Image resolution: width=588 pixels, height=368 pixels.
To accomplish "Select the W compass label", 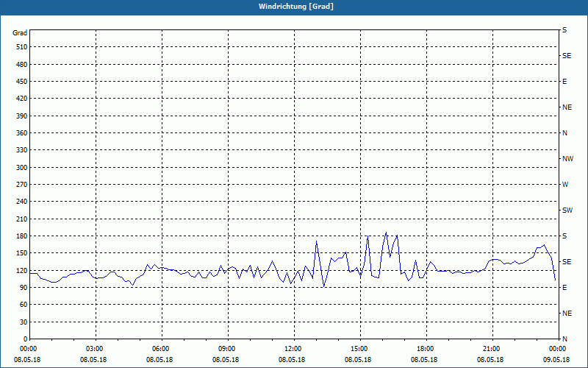I will pos(565,185).
